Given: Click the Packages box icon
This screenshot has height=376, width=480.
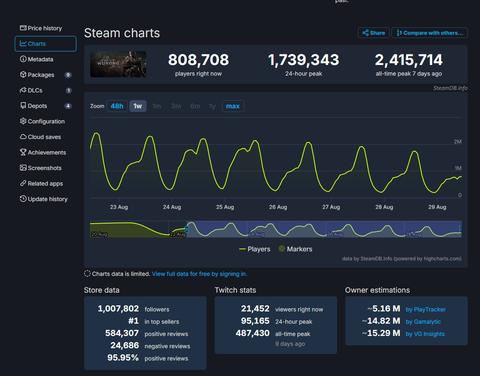Looking at the screenshot, I should (x=23, y=74).
